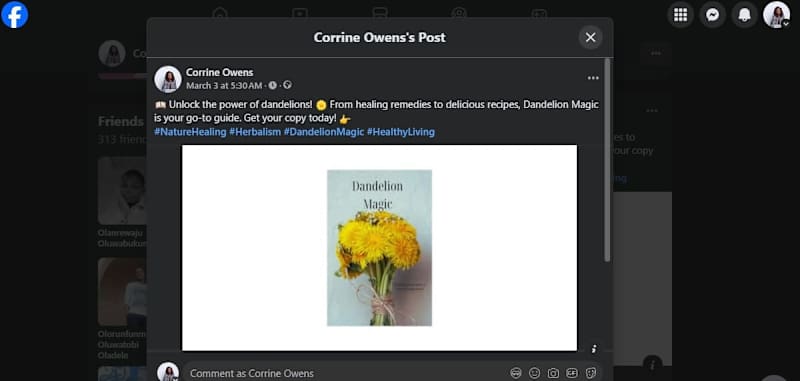Open the #Herbalism hashtag

click(x=255, y=132)
